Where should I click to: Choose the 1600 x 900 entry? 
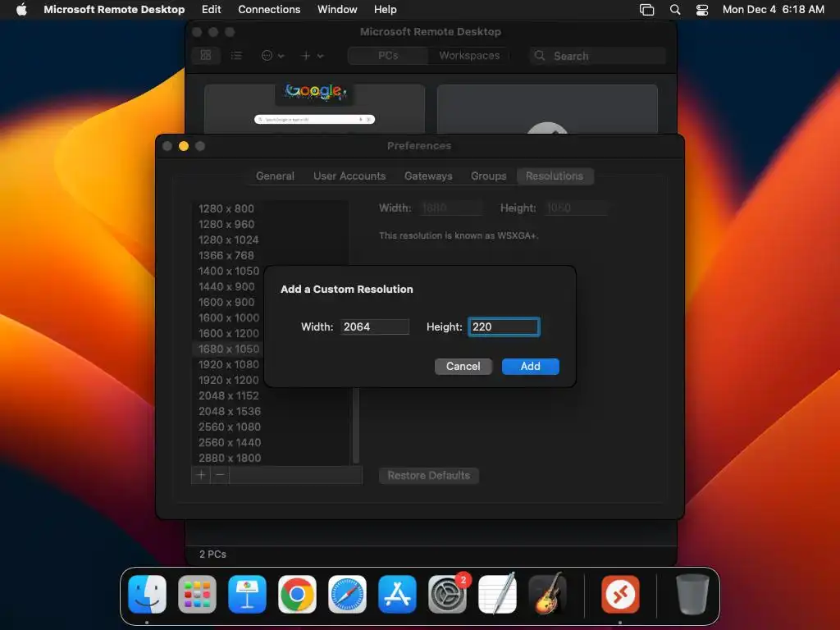tap(228, 302)
